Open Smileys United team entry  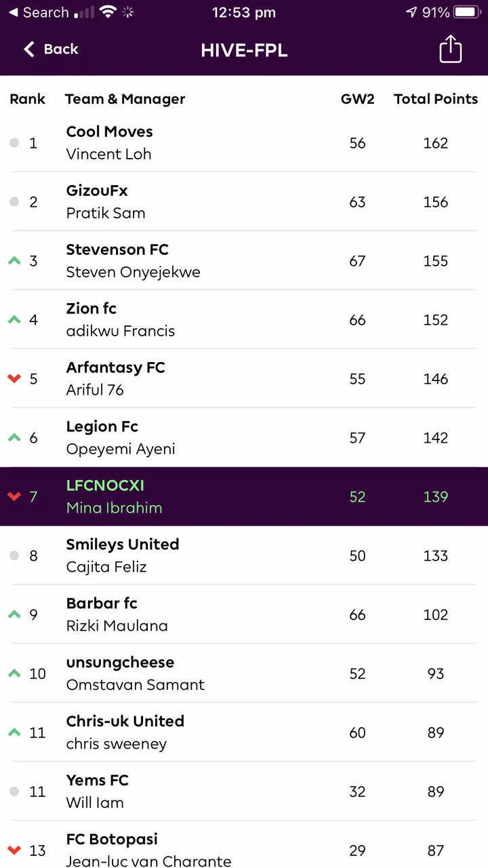[x=244, y=555]
